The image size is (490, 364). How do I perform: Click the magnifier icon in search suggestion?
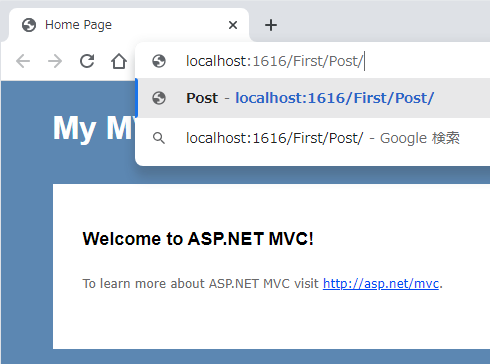tap(159, 138)
